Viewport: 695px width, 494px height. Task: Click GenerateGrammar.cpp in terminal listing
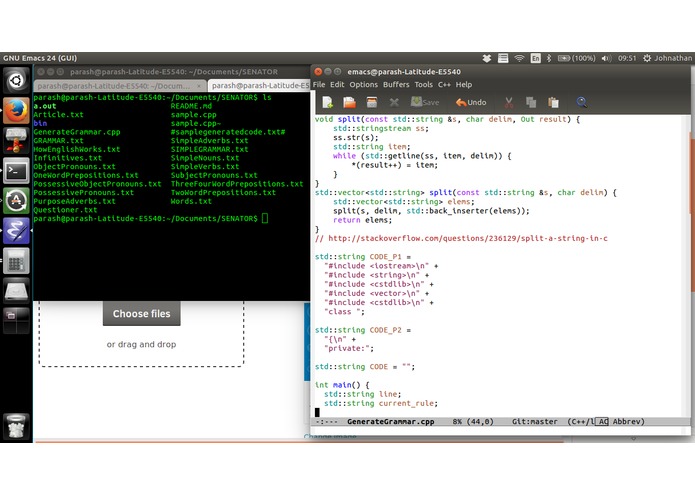[x=77, y=132]
